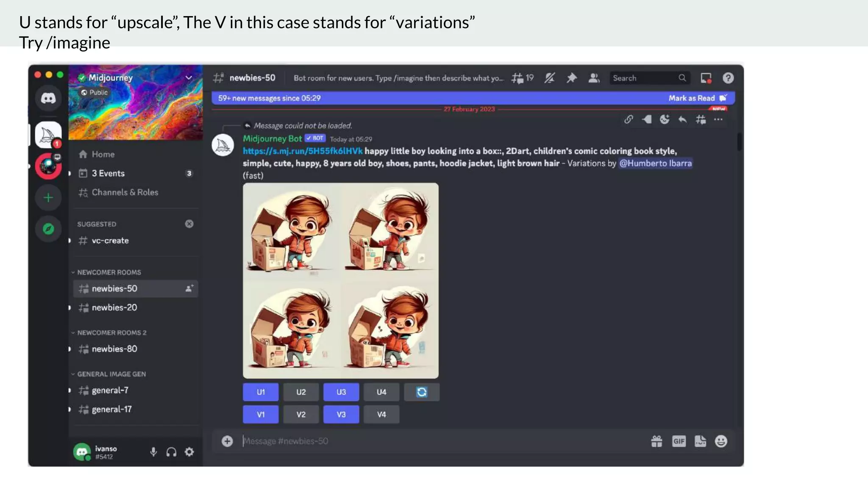
Task: Open Home in the server sidebar
Action: [x=136, y=154]
